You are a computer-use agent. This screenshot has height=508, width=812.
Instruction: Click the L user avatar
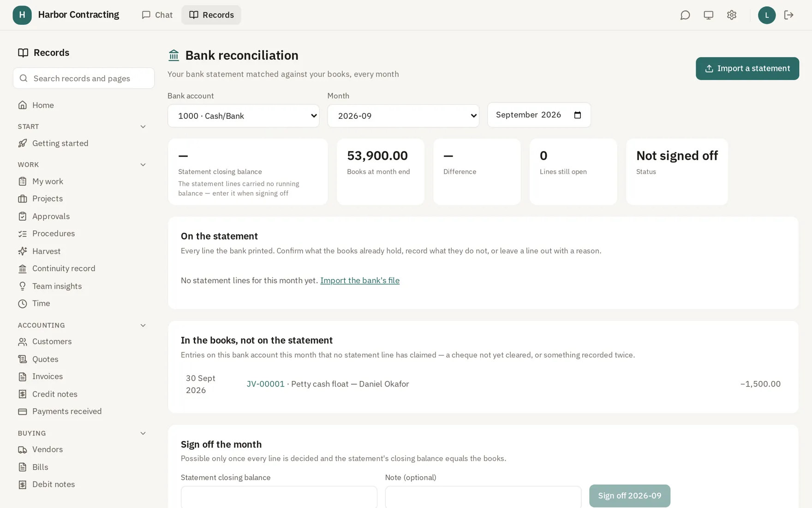(766, 15)
